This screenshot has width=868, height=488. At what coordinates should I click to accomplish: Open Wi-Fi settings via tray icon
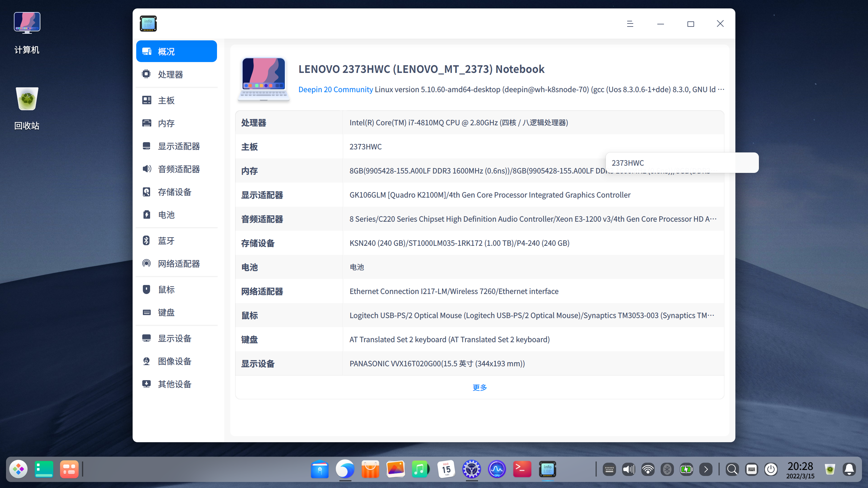point(648,469)
